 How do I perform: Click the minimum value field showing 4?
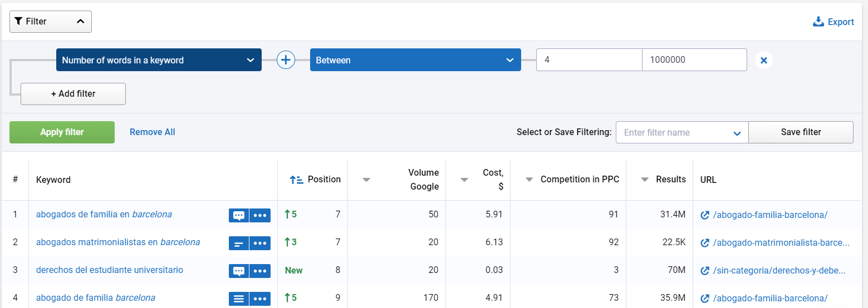[x=589, y=60]
